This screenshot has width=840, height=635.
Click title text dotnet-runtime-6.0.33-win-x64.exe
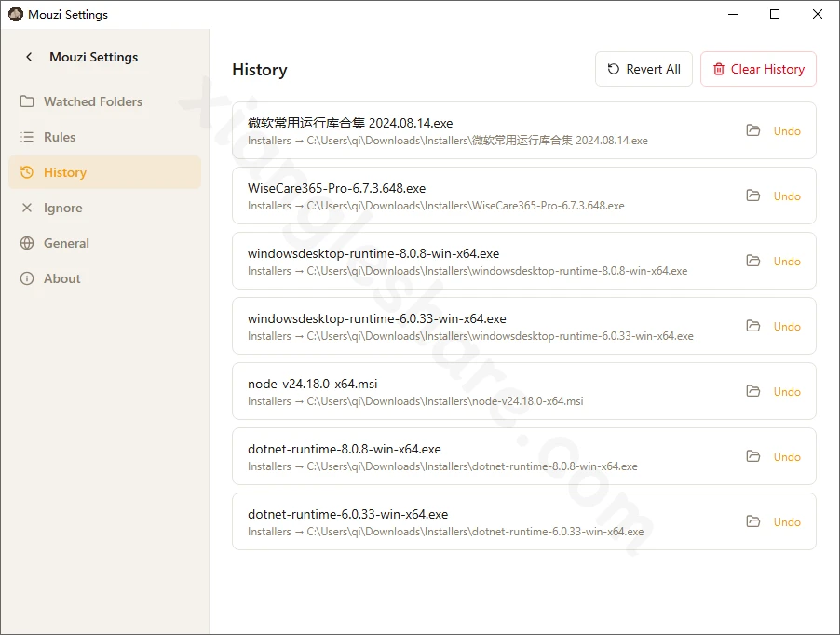(x=347, y=515)
